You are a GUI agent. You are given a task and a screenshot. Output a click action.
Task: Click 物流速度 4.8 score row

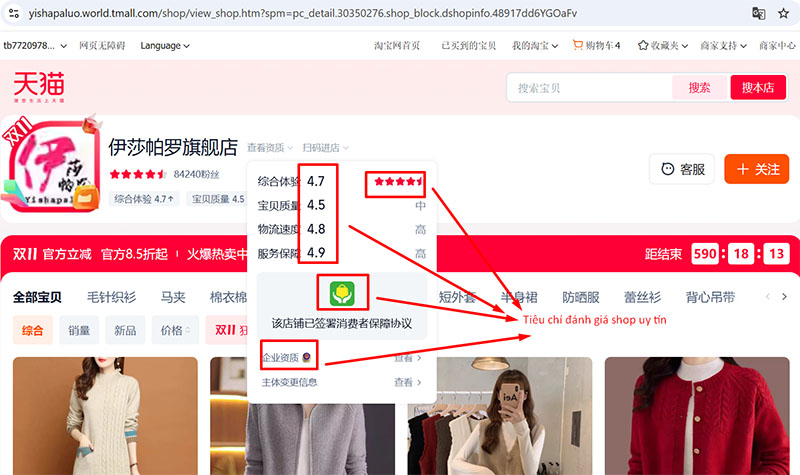click(342, 229)
